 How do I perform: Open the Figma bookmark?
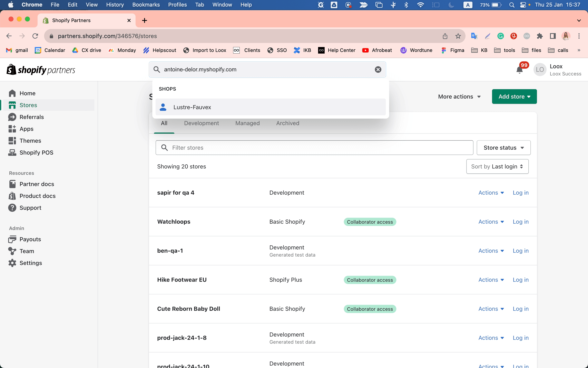pos(453,50)
